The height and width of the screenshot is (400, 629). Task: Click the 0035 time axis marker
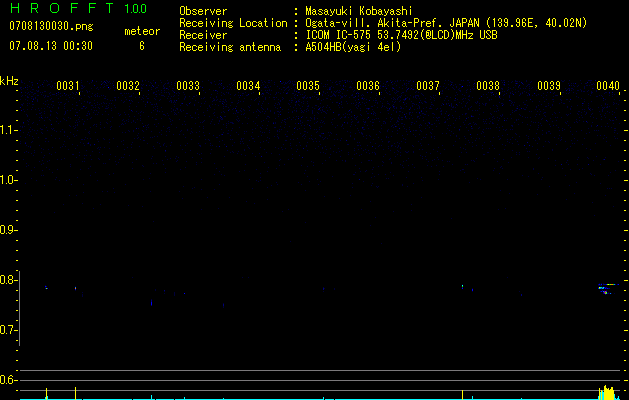point(308,86)
